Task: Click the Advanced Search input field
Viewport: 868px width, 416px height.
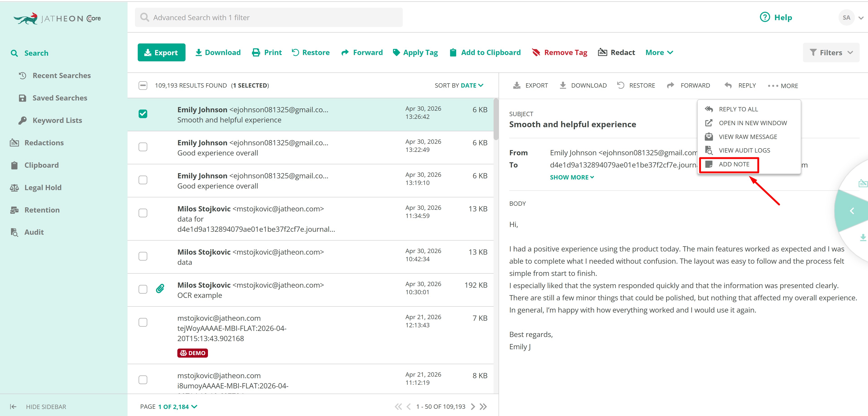Action: [x=269, y=17]
